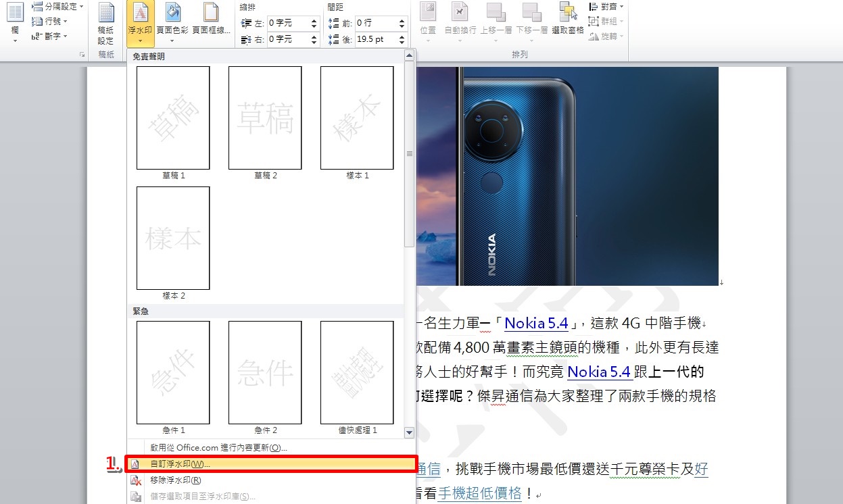The width and height of the screenshot is (843, 504).
Task: Click the 下移一層 send backward button
Action: 532,23
